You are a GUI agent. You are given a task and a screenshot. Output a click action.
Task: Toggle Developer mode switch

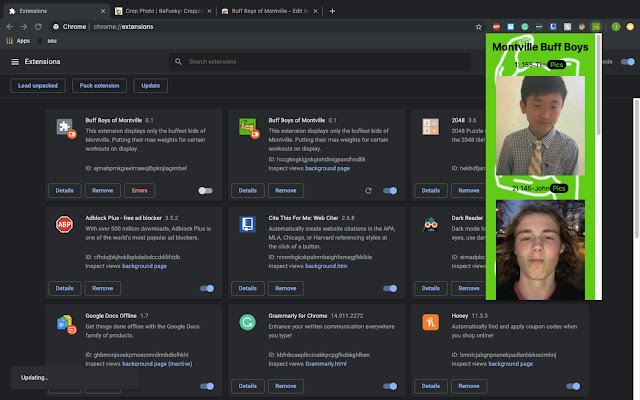(x=628, y=62)
